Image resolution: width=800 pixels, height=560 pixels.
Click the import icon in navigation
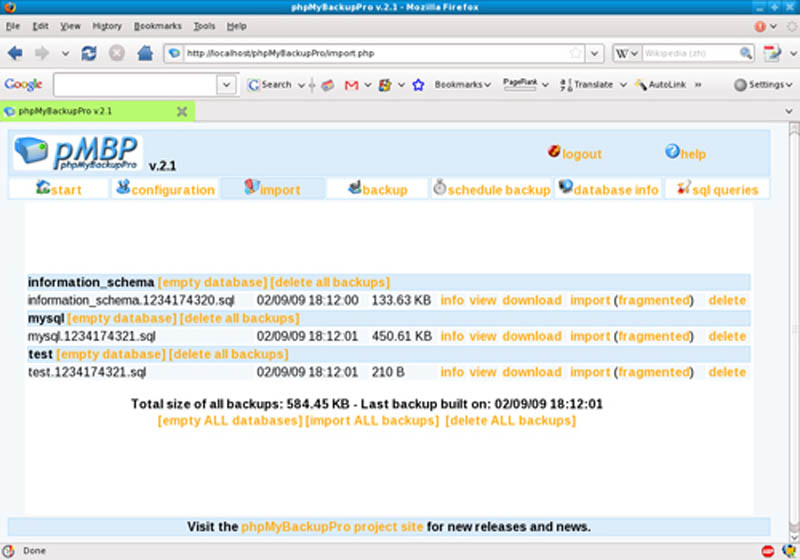(x=252, y=187)
